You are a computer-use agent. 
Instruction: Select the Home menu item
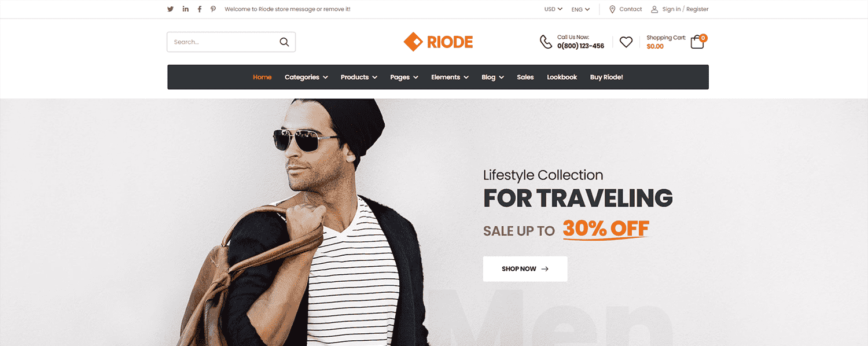(262, 77)
